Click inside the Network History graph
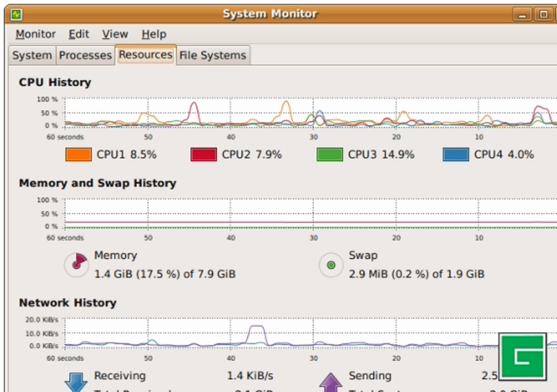Image resolution: width=557 pixels, height=392 pixels. (x=278, y=334)
